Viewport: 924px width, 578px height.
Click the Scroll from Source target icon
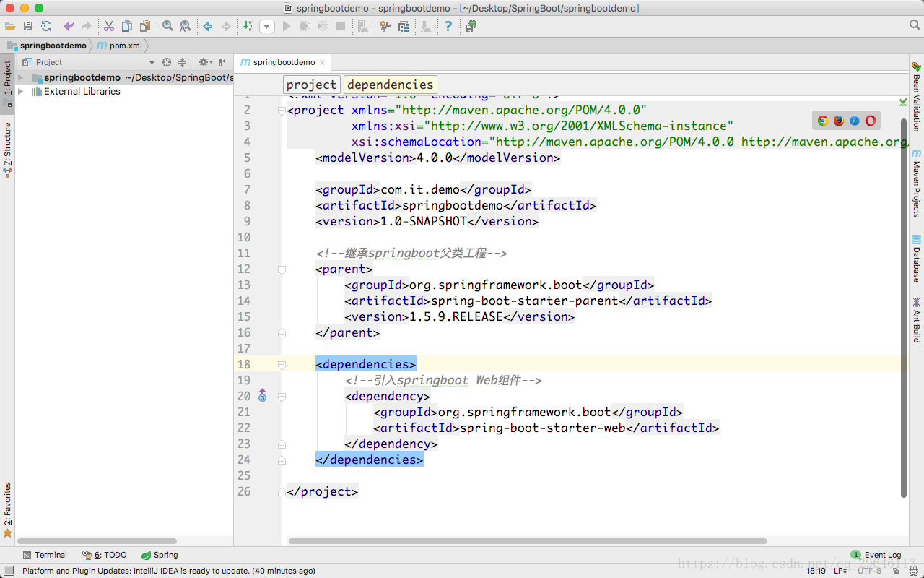[x=167, y=62]
